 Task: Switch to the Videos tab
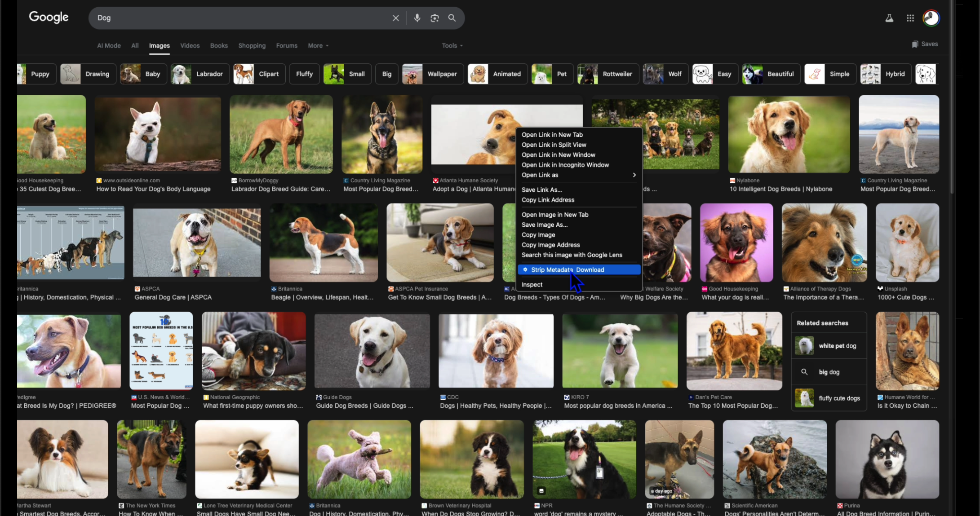190,46
